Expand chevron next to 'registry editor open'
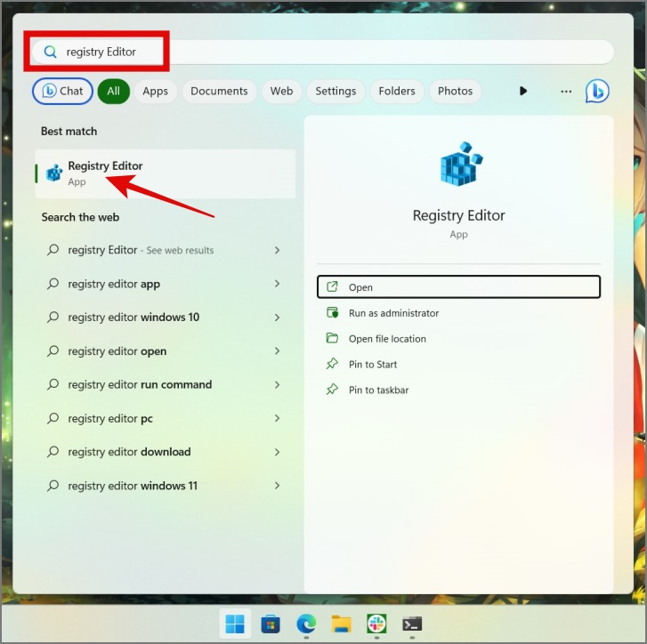Image resolution: width=647 pixels, height=644 pixels. point(278,350)
